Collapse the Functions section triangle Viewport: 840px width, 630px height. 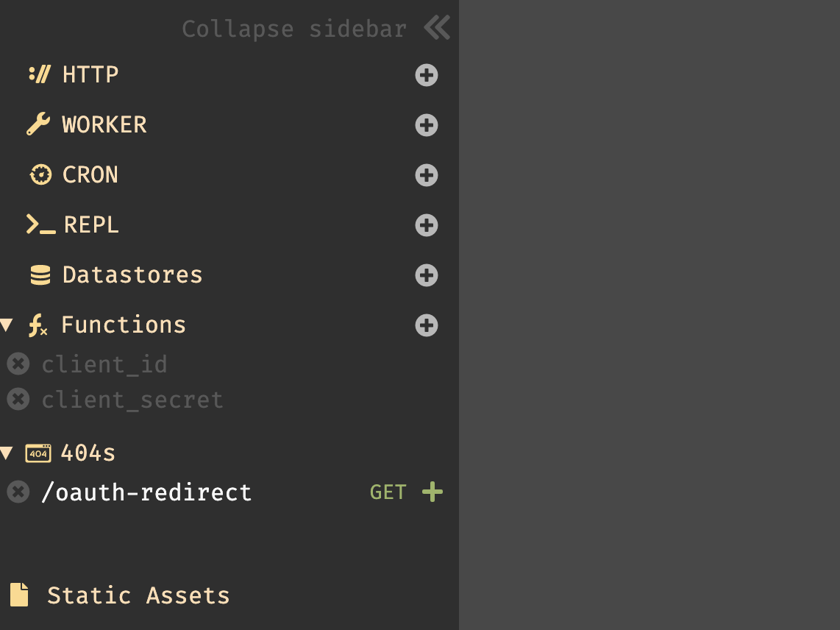[7, 325]
